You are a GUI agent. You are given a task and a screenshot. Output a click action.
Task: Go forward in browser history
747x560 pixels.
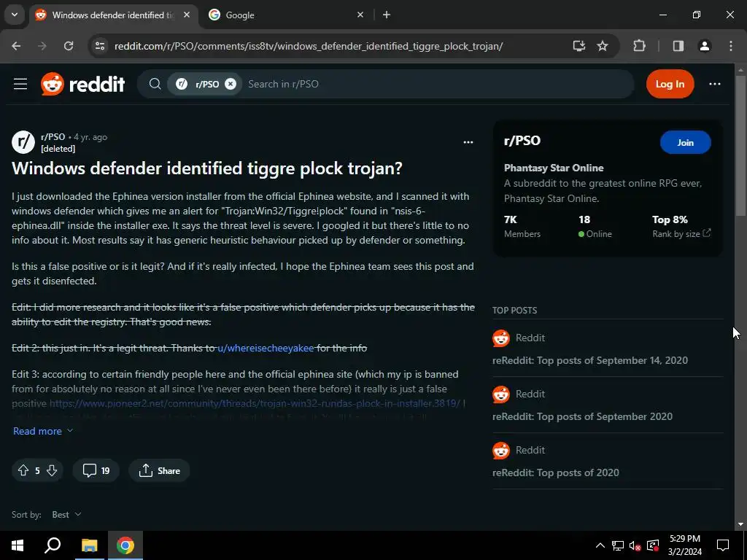(42, 46)
